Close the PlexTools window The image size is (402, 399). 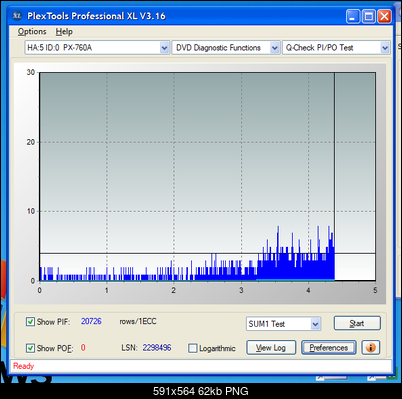[384, 16]
